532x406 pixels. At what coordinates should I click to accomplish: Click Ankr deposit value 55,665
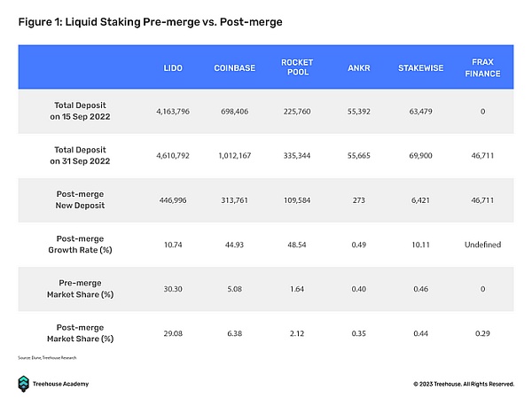(358, 156)
